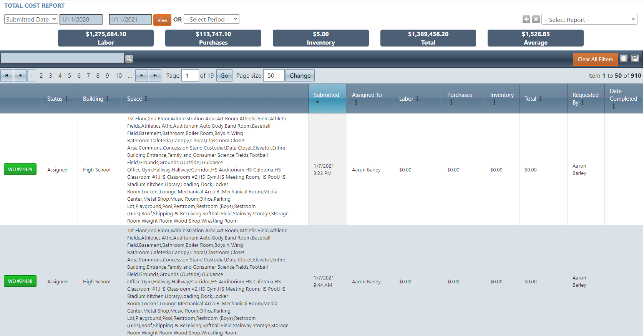Viewport: 644px width, 336px height.
Task: Go to the next page arrow
Action: tap(141, 75)
